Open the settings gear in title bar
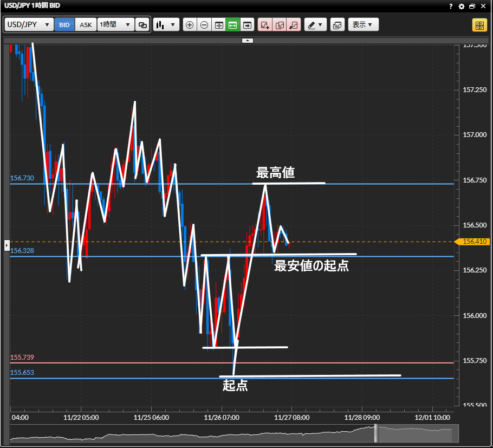The image size is (493, 448). point(462,7)
